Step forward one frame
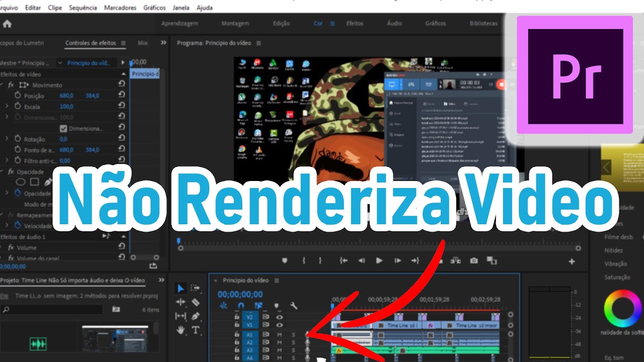The image size is (644, 362). pos(397,260)
